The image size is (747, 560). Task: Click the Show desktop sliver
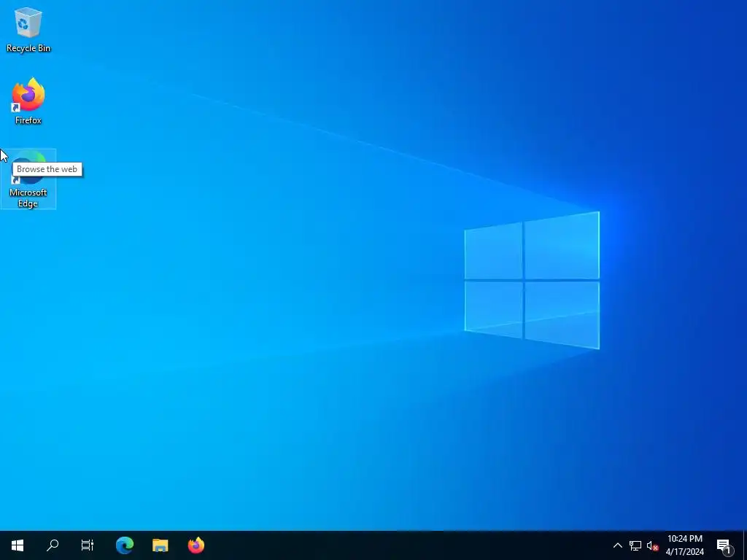[745, 545]
